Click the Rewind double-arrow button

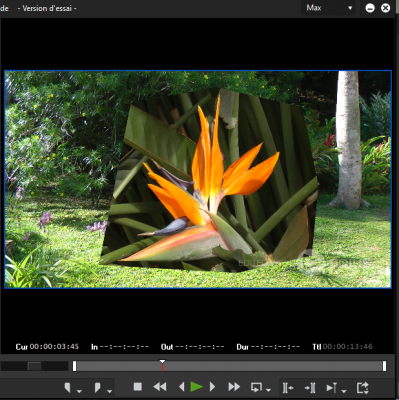coord(160,387)
